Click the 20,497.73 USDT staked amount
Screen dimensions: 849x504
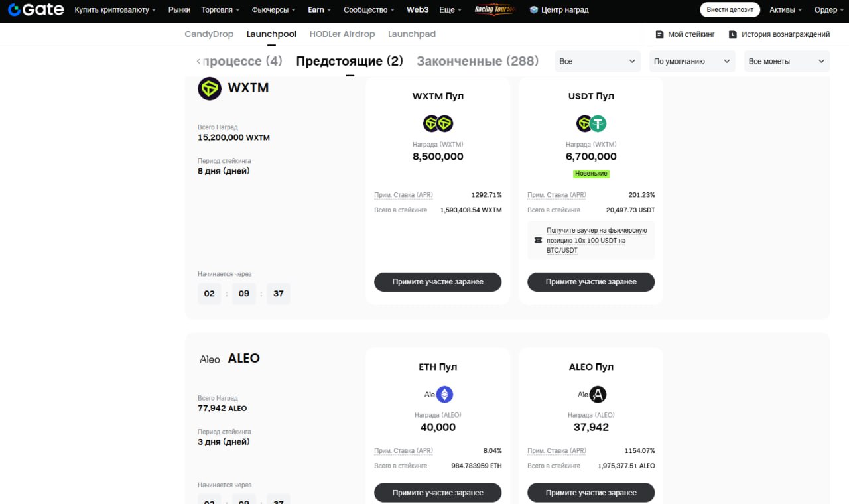630,210
